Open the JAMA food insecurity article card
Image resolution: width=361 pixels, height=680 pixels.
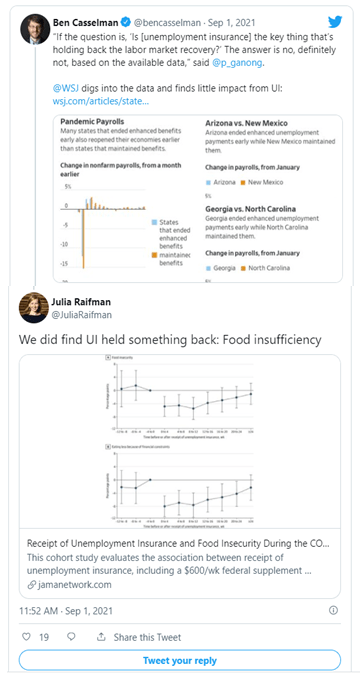pyautogui.click(x=180, y=476)
